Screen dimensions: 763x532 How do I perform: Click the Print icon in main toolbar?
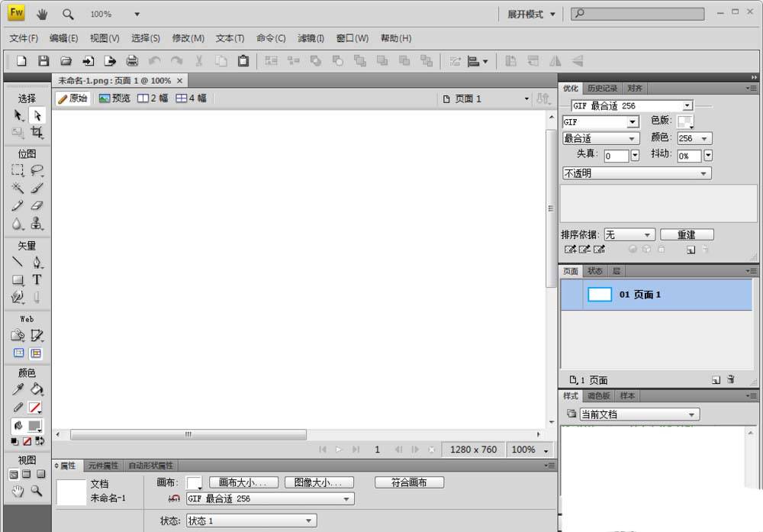point(132,61)
